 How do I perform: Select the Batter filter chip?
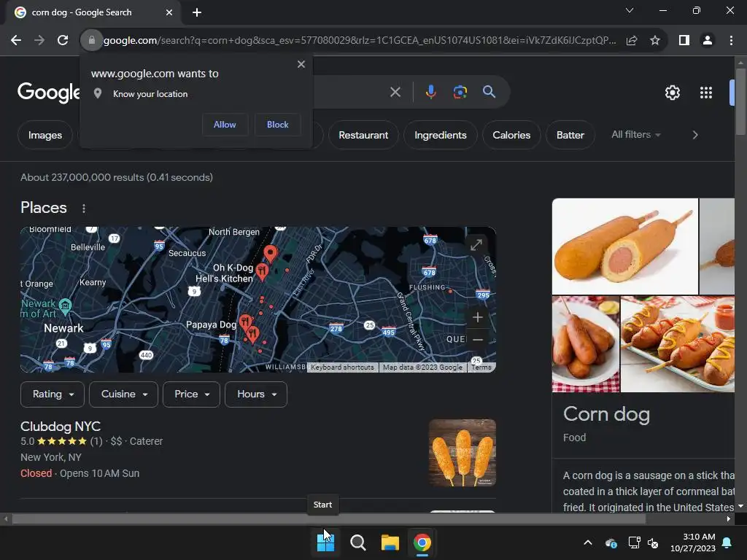tap(570, 135)
